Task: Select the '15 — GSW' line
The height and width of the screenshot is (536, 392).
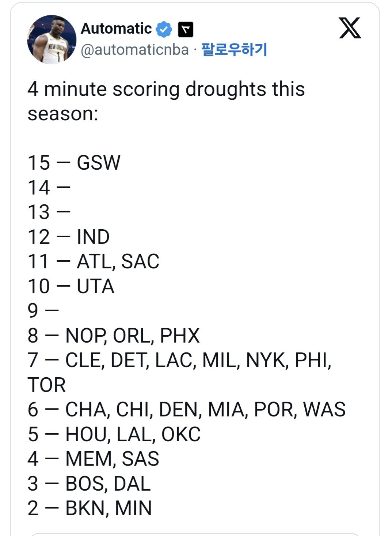Action: (x=74, y=163)
